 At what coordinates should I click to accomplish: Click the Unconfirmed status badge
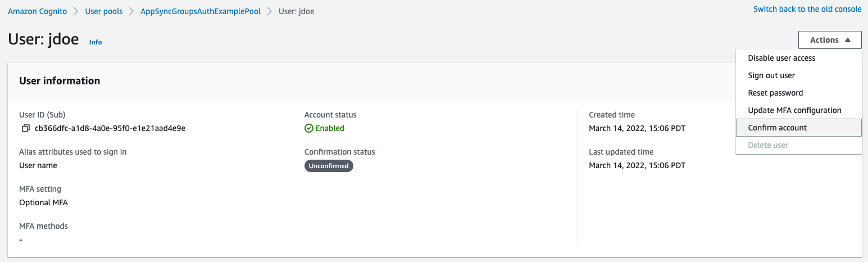coord(329,166)
